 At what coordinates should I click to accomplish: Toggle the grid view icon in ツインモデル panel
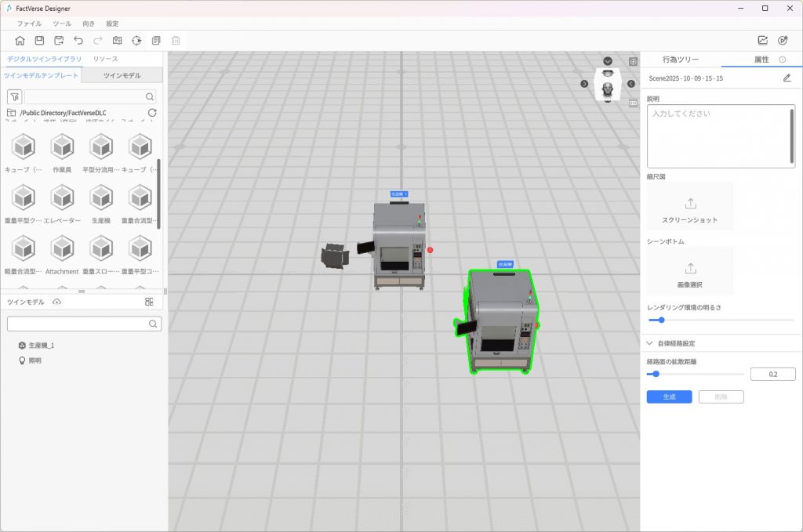point(149,302)
